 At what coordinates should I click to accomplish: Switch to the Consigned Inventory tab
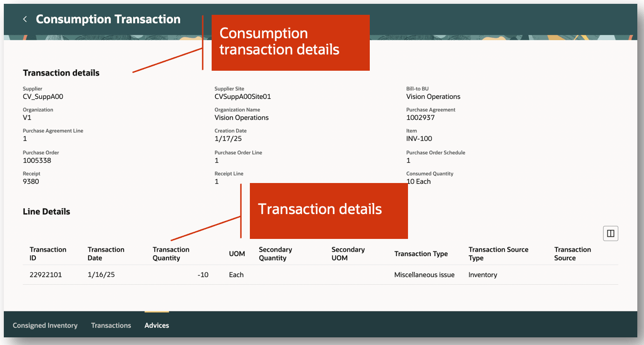pos(45,325)
